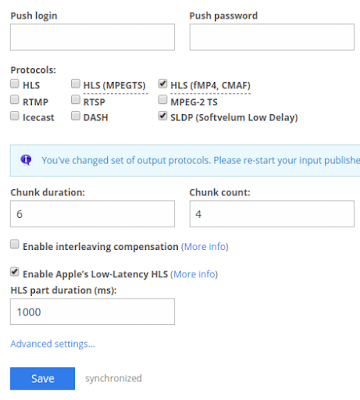This screenshot has width=360, height=400.
Task: Uncheck SLDP (Softvelum Low Delay) protocol
Action: [x=163, y=116]
